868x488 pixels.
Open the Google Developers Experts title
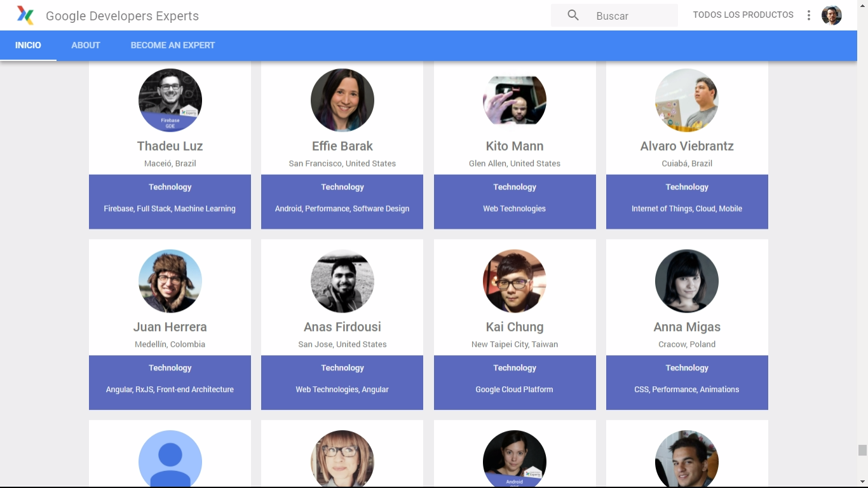point(122,16)
